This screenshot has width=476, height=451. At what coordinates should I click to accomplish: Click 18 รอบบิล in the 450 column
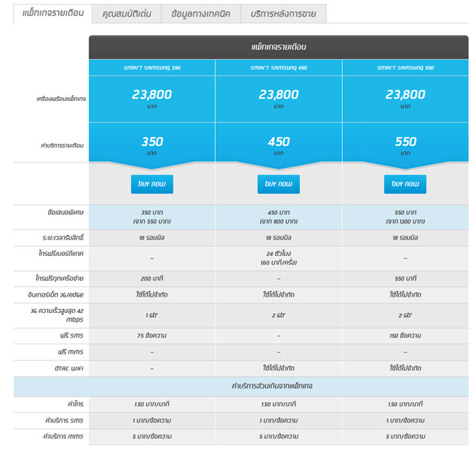click(279, 238)
